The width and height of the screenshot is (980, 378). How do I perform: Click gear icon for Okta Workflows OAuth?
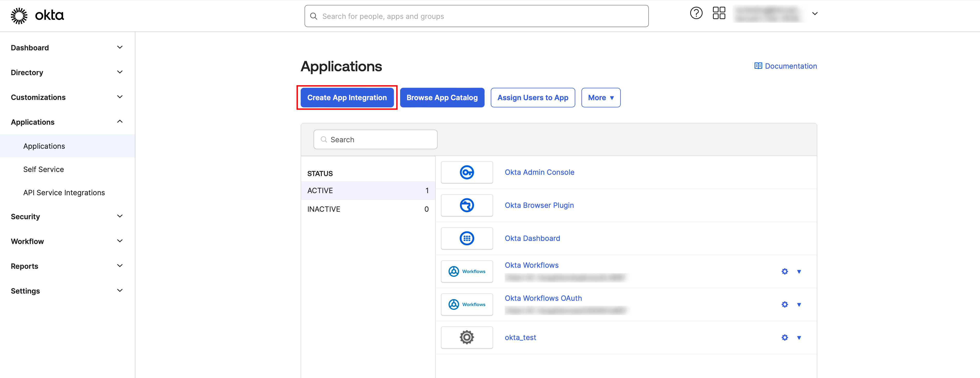tap(784, 305)
